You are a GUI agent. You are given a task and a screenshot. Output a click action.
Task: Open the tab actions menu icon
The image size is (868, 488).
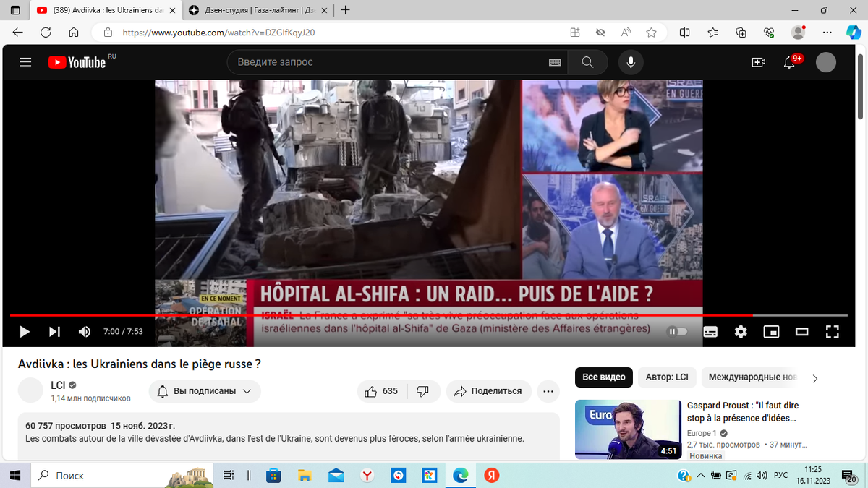pyautogui.click(x=15, y=10)
